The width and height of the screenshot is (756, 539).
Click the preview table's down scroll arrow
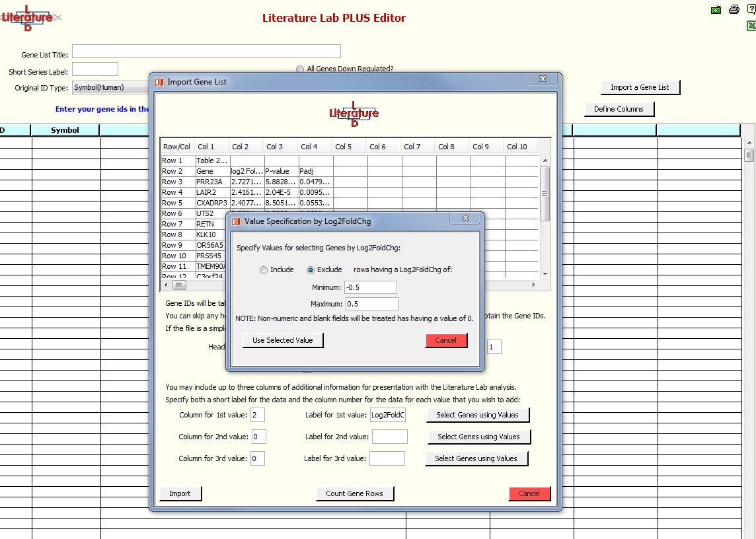[545, 274]
